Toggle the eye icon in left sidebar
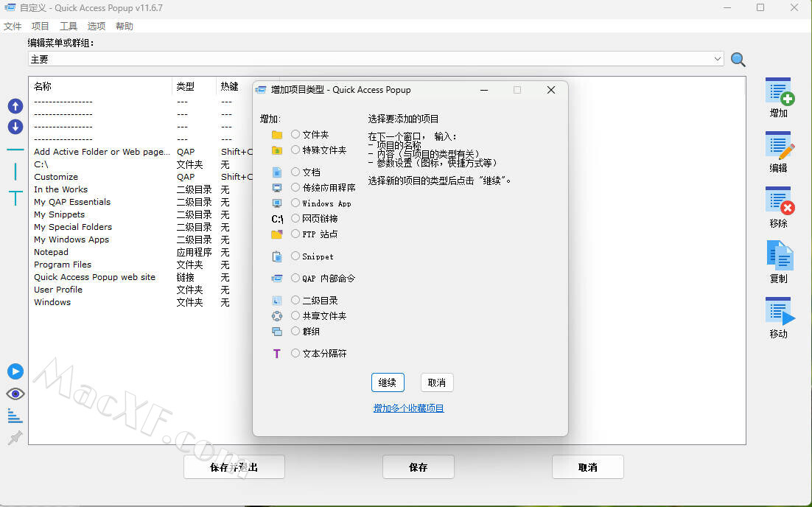Image resolution: width=812 pixels, height=507 pixels. click(x=15, y=394)
